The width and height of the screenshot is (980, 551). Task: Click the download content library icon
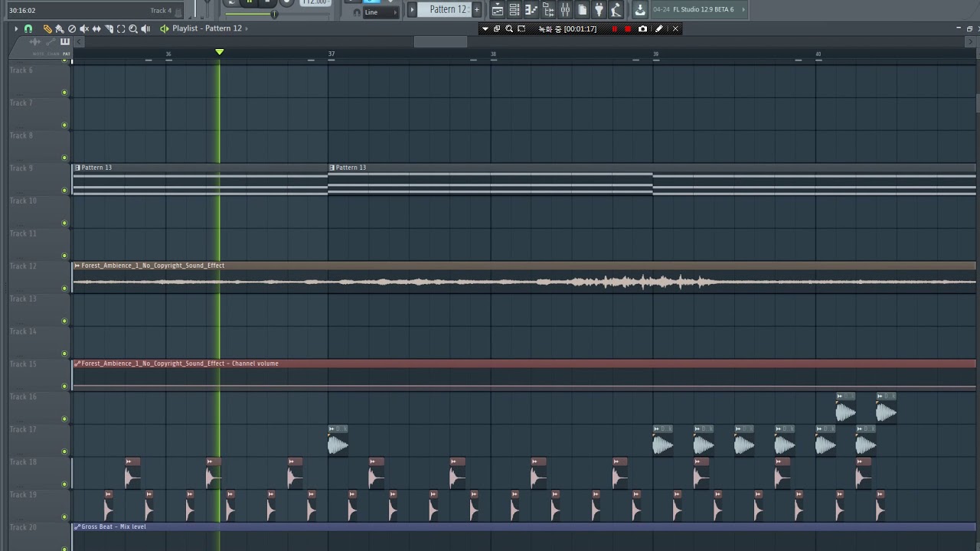click(x=639, y=9)
